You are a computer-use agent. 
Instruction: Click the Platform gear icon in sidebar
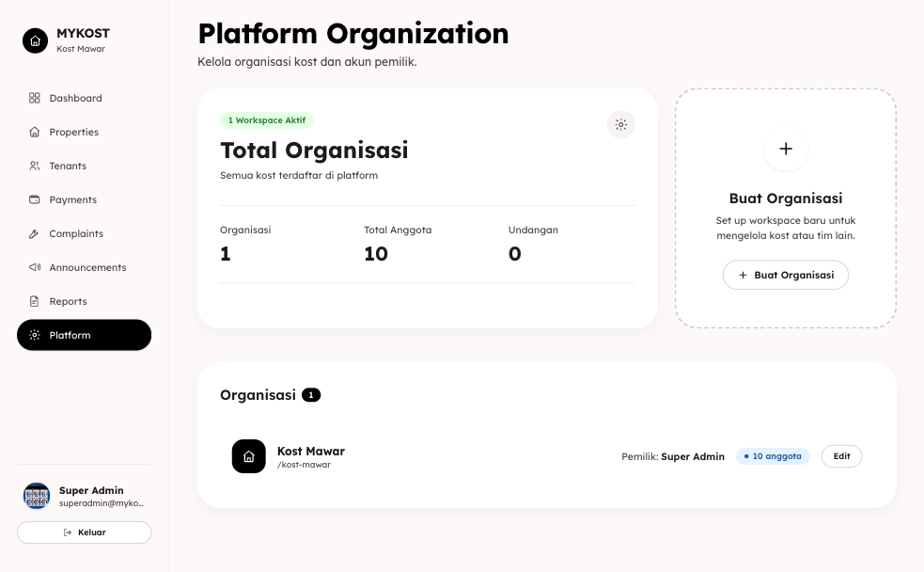pyautogui.click(x=35, y=335)
